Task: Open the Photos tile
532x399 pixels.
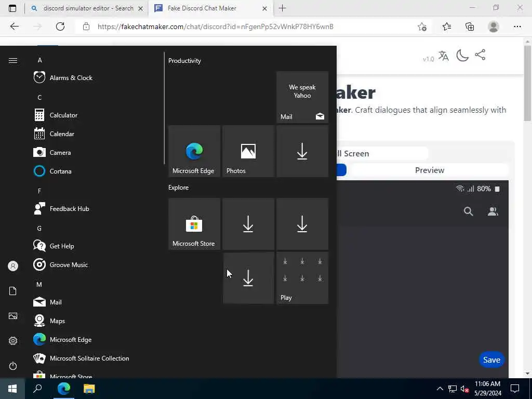Action: tap(248, 151)
